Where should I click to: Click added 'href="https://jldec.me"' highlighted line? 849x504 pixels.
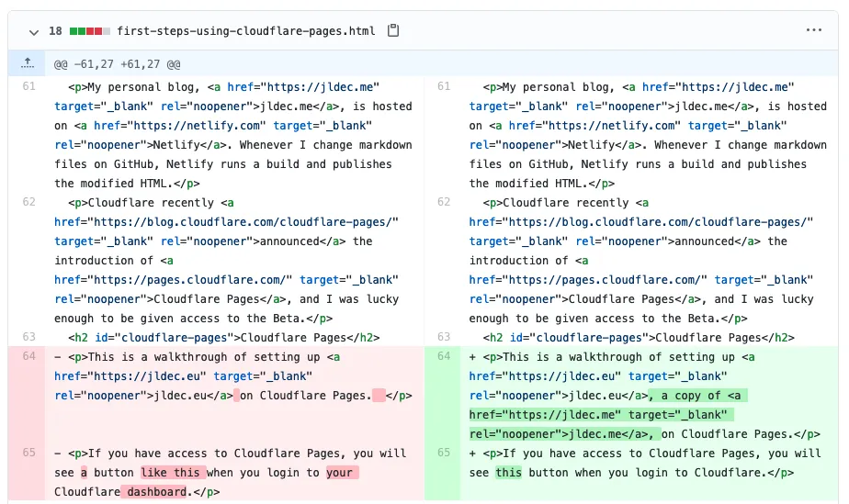(601, 415)
